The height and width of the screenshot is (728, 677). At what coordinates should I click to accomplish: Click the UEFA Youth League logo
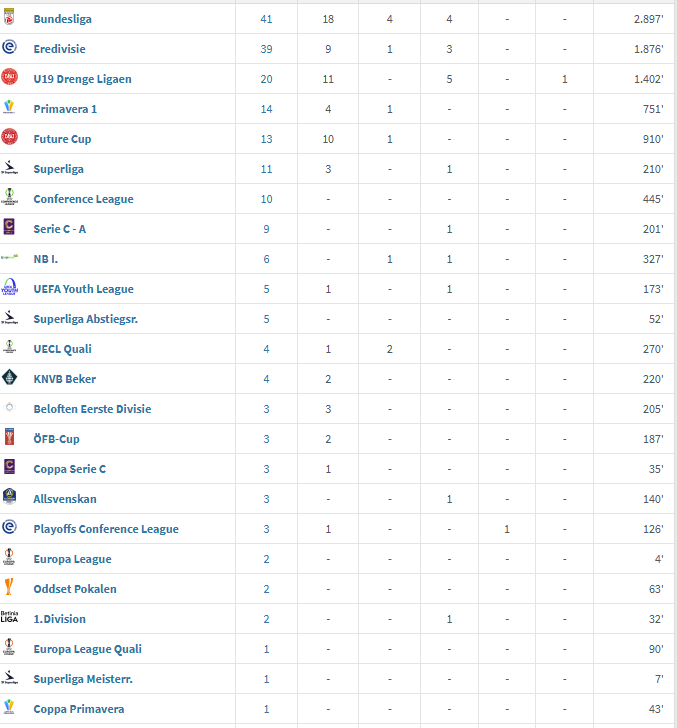pos(9,288)
